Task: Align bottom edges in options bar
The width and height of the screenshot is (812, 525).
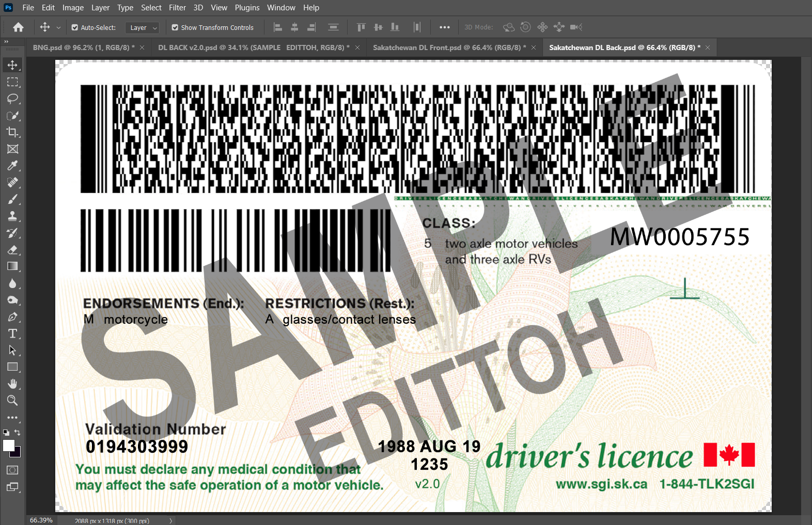Action: coord(395,27)
